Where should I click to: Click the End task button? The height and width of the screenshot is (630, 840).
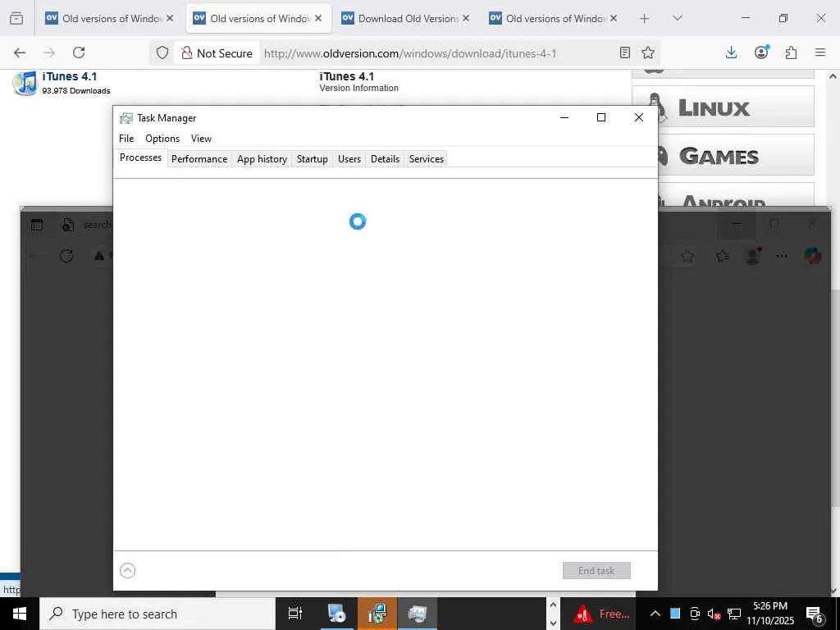tap(596, 571)
